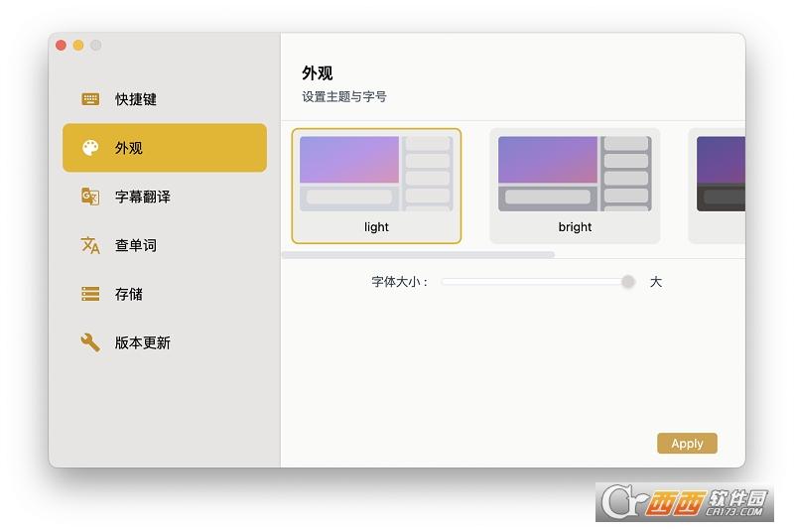Click the palette icon in 外观 row
Screen dimensions: 794x532
(x=90, y=148)
